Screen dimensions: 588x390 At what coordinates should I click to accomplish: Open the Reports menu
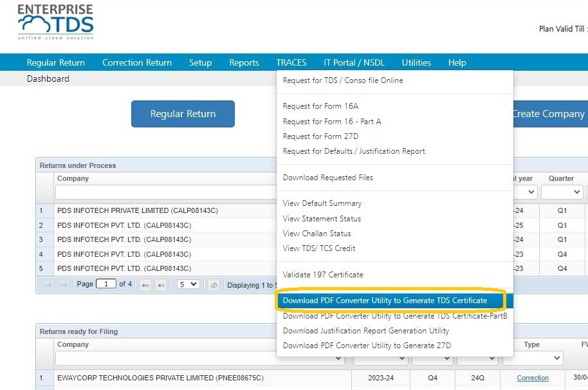tap(244, 62)
